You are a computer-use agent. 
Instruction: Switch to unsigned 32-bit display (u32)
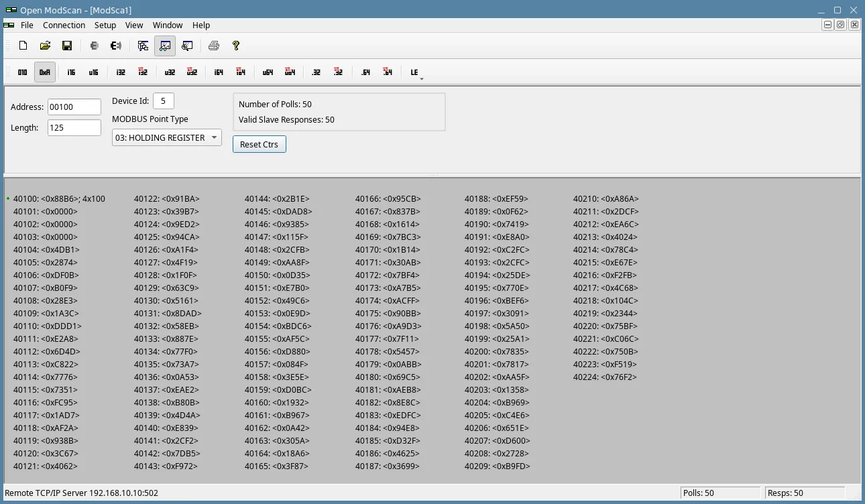click(170, 72)
